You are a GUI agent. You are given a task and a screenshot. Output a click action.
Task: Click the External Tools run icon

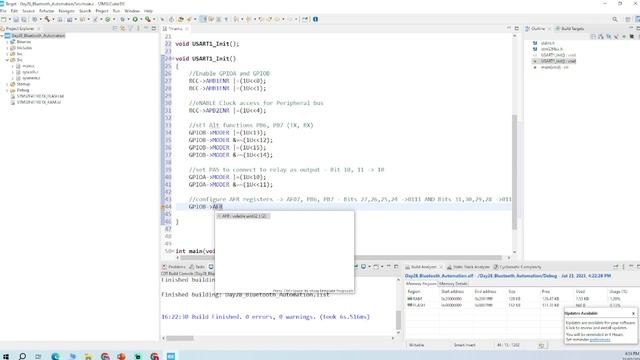(x=148, y=19)
